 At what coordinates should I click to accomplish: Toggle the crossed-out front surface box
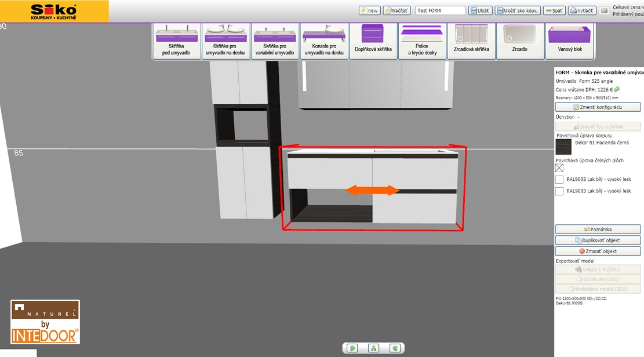point(559,168)
